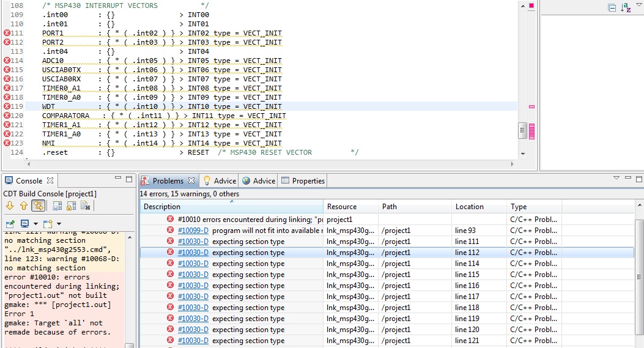This screenshot has width=644, height=348.
Task: Close the Problems tab
Action: coord(191,180)
